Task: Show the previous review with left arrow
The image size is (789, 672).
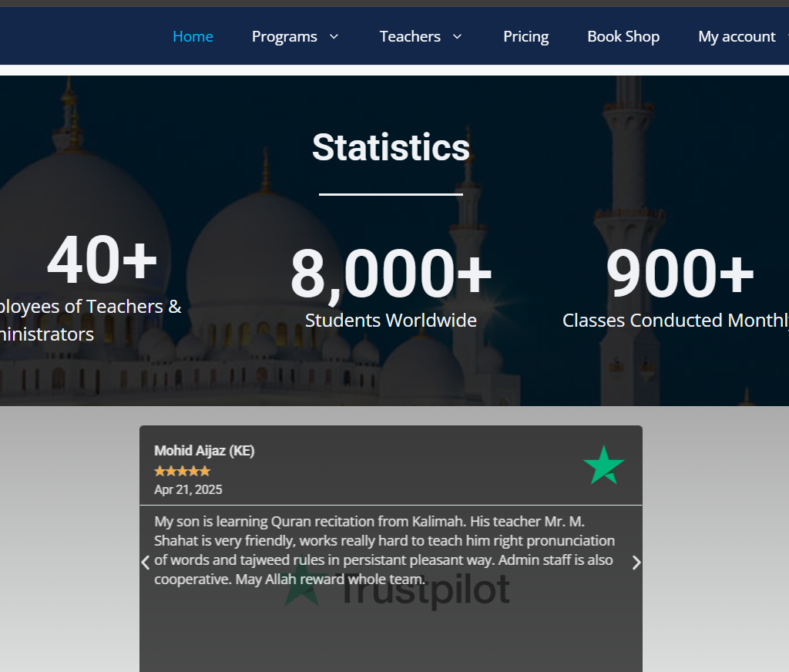Action: point(146,563)
